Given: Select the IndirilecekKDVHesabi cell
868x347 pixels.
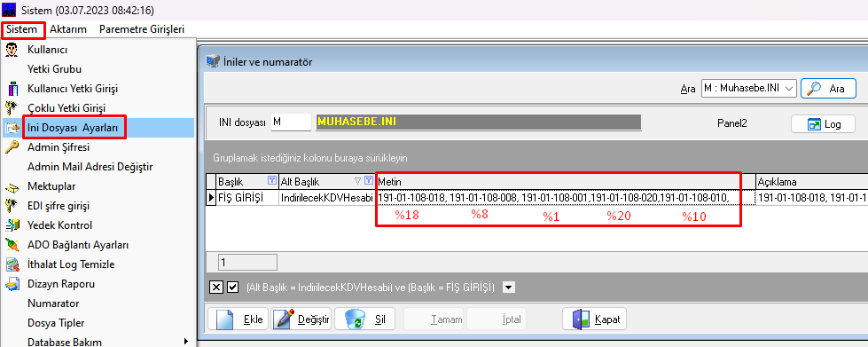Looking at the screenshot, I should (x=327, y=197).
